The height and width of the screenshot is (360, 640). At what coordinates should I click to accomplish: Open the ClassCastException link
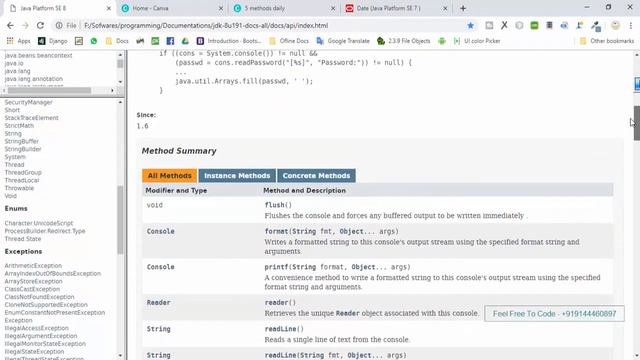32,289
